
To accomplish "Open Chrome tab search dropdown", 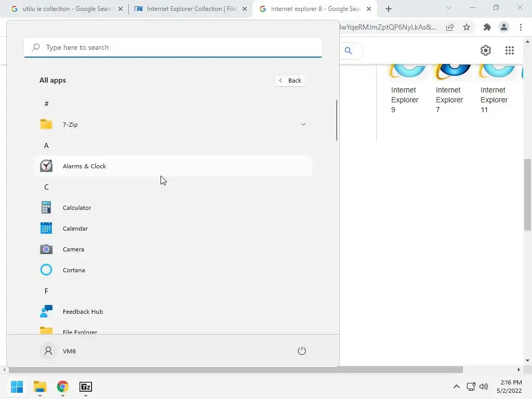I will tap(448, 7).
